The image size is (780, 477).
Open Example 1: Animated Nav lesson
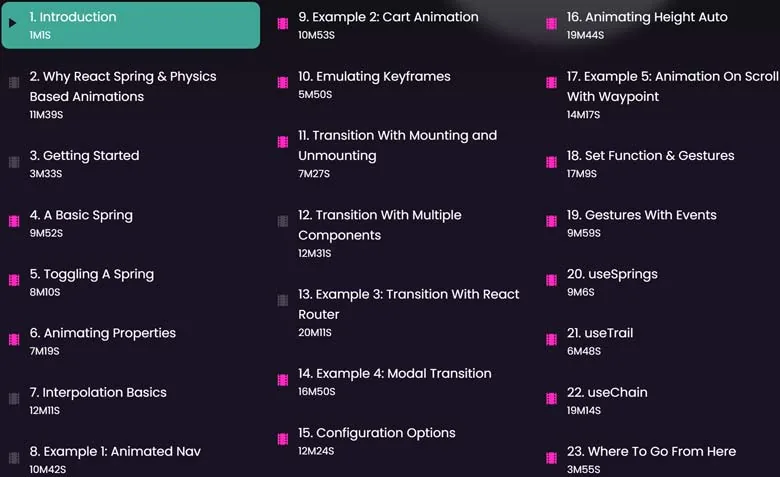tap(115, 451)
